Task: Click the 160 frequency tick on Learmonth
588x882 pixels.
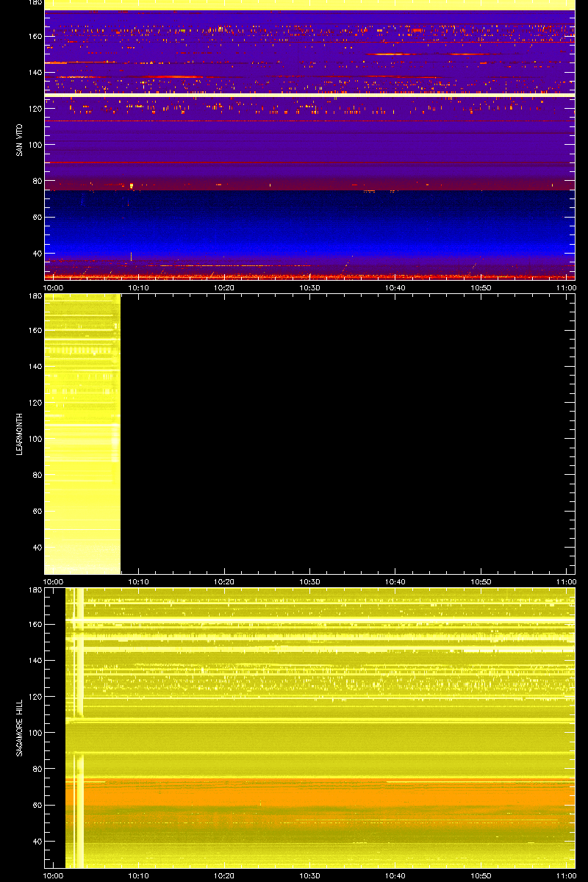Action: click(x=34, y=330)
